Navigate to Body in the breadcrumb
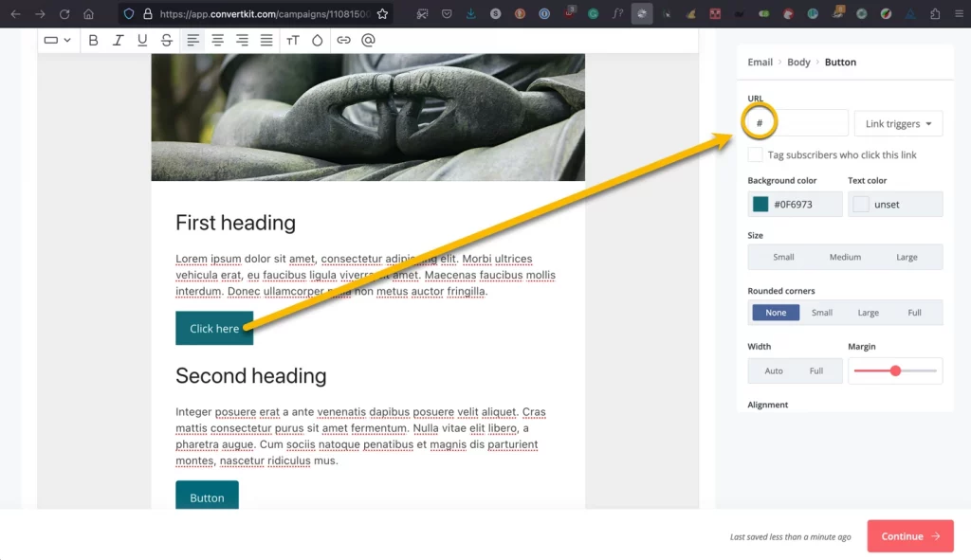971x560 pixels. pyautogui.click(x=798, y=63)
